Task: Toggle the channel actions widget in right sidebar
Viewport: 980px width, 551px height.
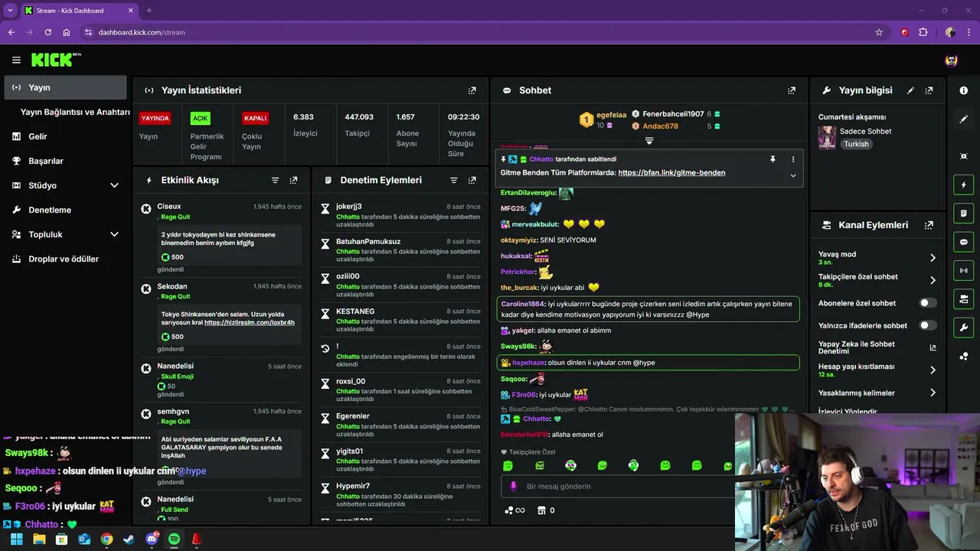Action: 963,298
